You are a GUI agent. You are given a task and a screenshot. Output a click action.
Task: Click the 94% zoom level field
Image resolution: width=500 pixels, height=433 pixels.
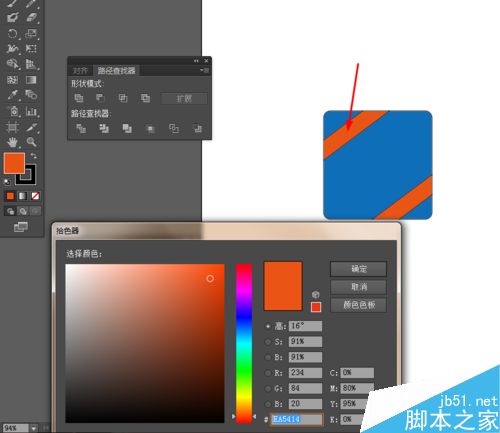click(x=16, y=428)
